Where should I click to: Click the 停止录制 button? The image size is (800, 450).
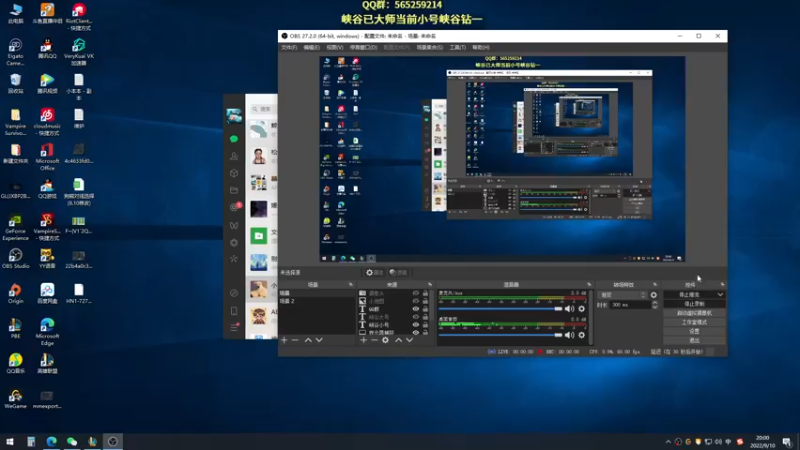pos(694,304)
